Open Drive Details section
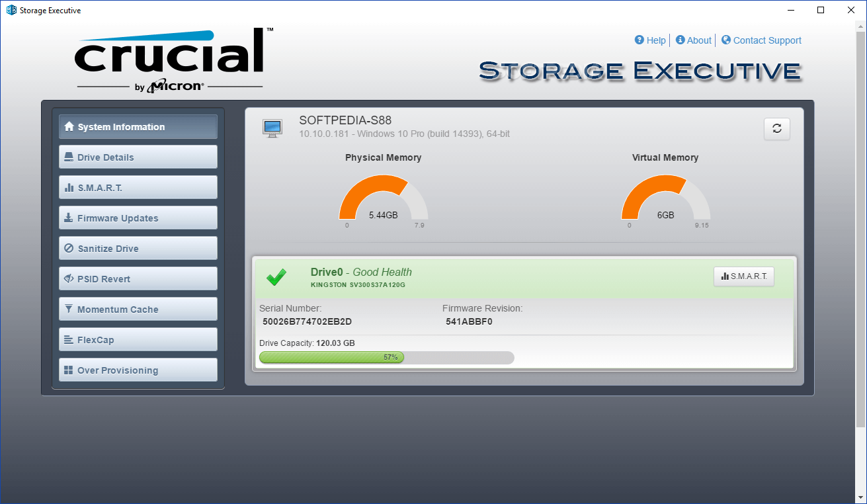Image resolution: width=867 pixels, height=504 pixels. pos(138,157)
